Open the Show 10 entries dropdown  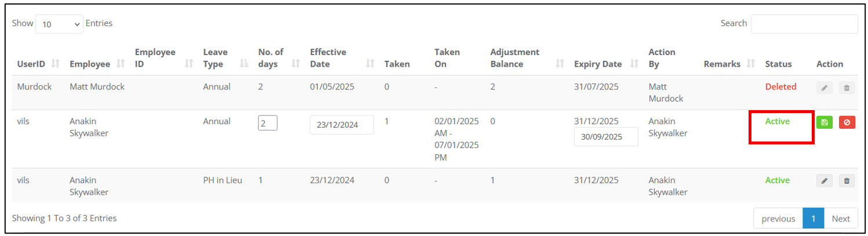tap(60, 24)
